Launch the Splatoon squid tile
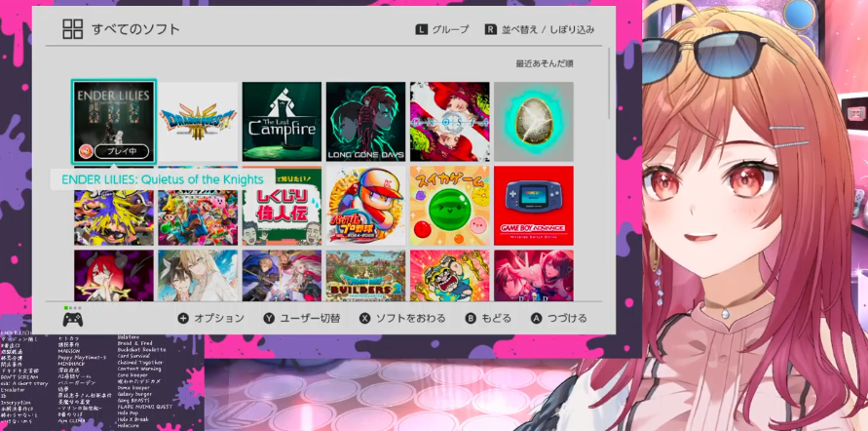 click(x=114, y=206)
